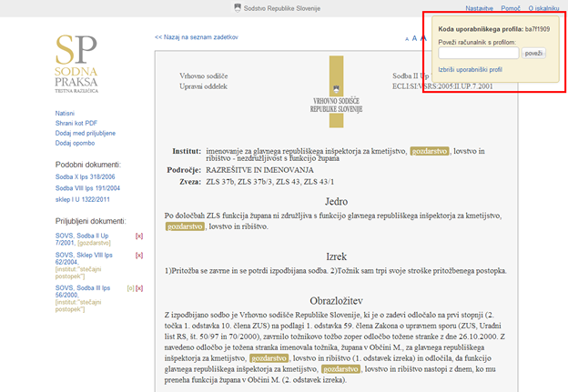Remove favorite Sklep VIII Ips 62/2004 with [x]
Screen dimensions: 568x392
(139, 256)
